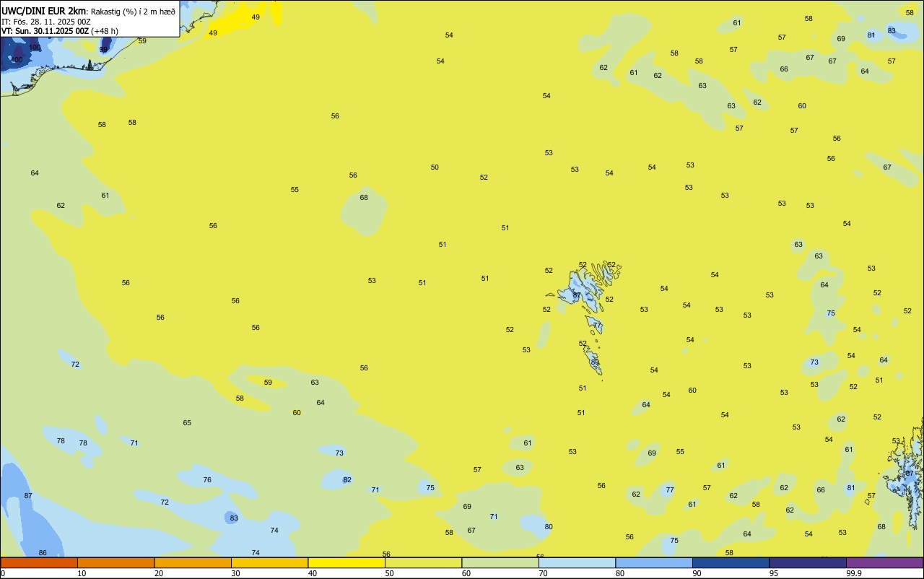
Task: Click the legend tick label '99.9'
Action: (854, 573)
